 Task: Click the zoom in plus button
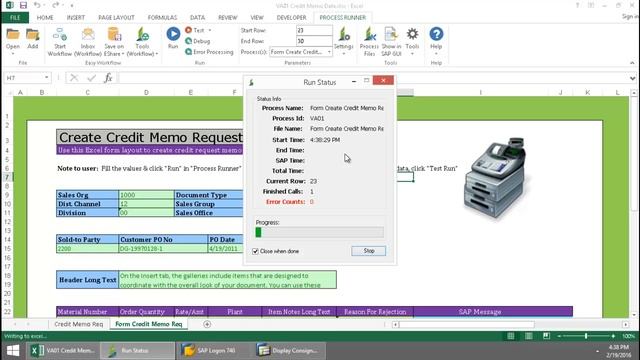[x=613, y=336]
